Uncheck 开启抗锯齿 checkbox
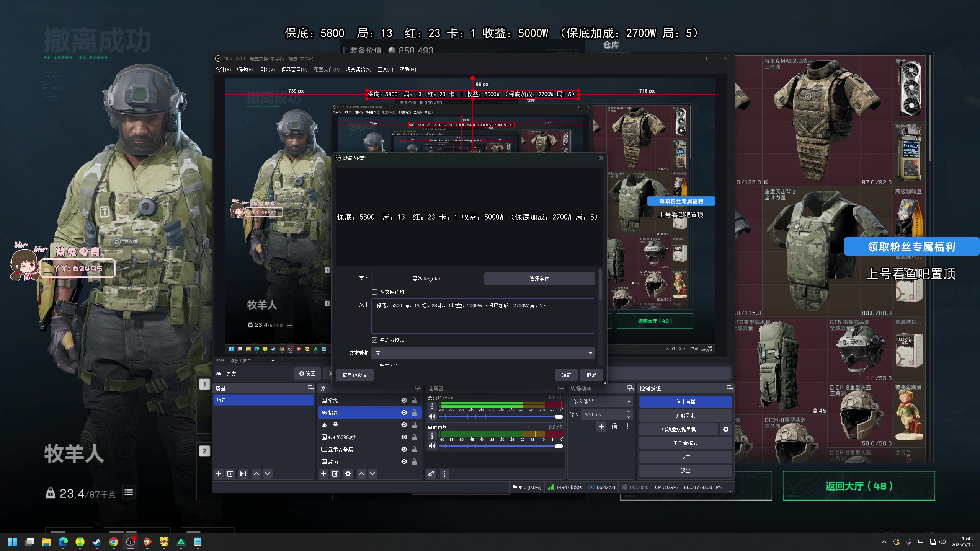Image resolution: width=980 pixels, height=551 pixels. pyautogui.click(x=374, y=340)
